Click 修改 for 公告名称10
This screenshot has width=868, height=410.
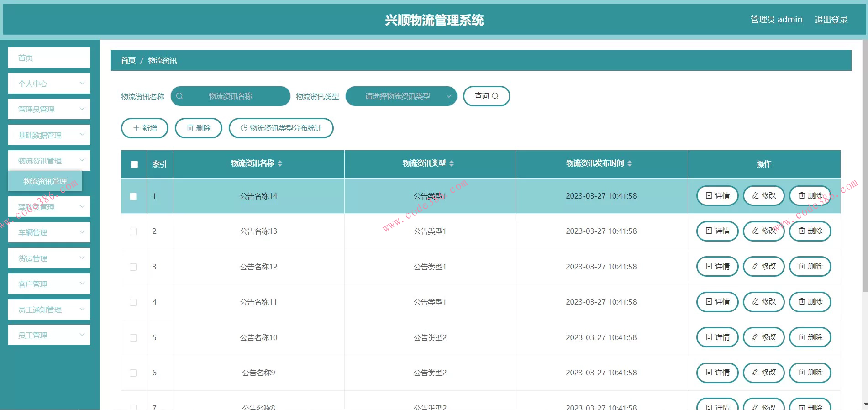pyautogui.click(x=764, y=337)
